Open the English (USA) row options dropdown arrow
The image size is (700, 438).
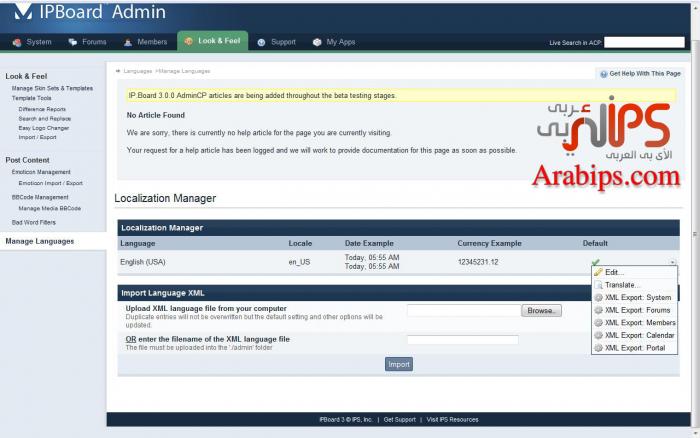[x=672, y=262]
